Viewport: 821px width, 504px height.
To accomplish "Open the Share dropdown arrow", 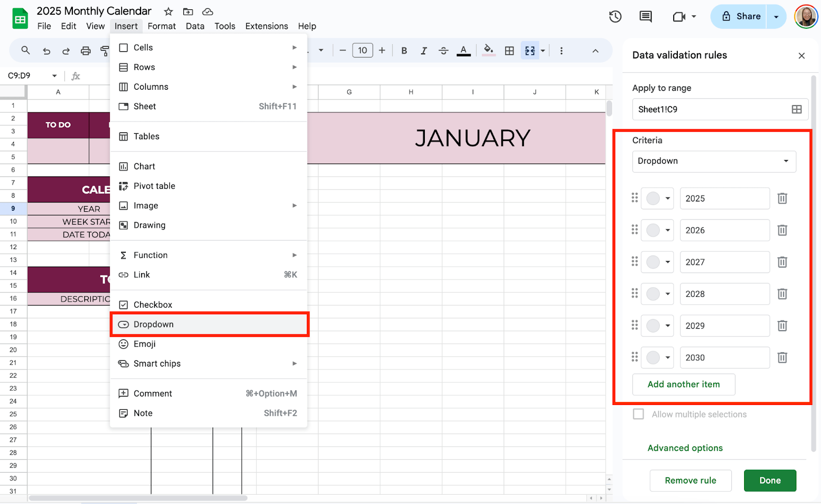I will [776, 16].
